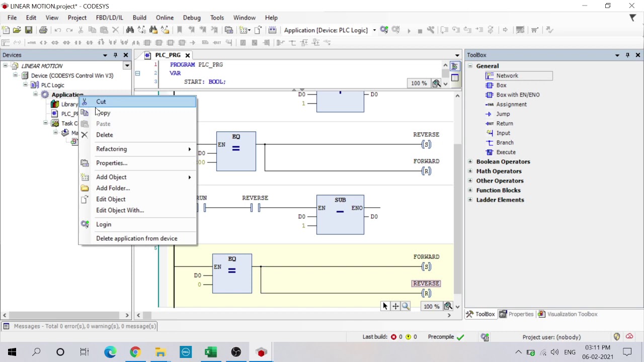The image size is (644, 362).
Task: Pin the Devices panel with the pin icon
Action: coord(115,55)
